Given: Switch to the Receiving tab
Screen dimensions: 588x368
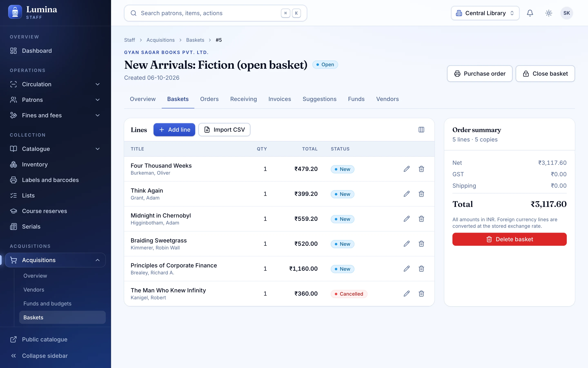Looking at the screenshot, I should click(x=243, y=99).
